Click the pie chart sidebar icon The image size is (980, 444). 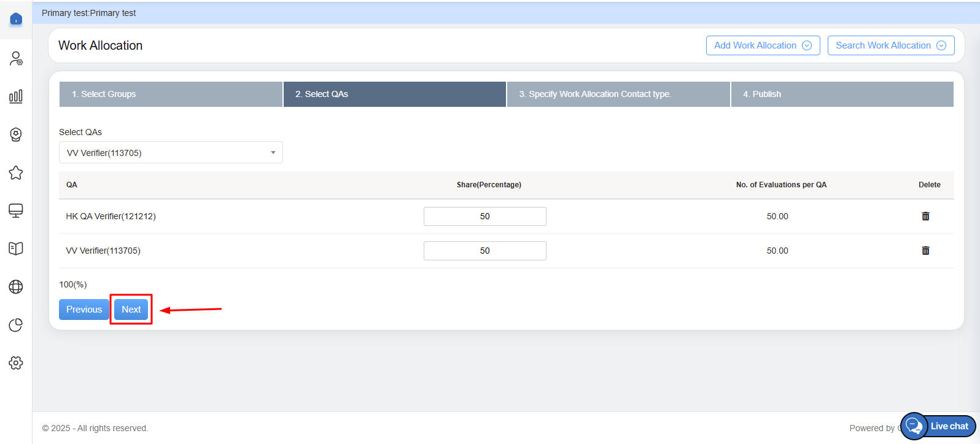pyautogui.click(x=16, y=325)
